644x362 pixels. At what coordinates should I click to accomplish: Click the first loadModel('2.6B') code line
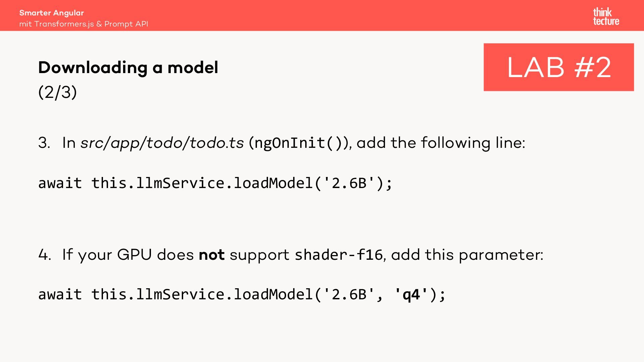(x=215, y=183)
